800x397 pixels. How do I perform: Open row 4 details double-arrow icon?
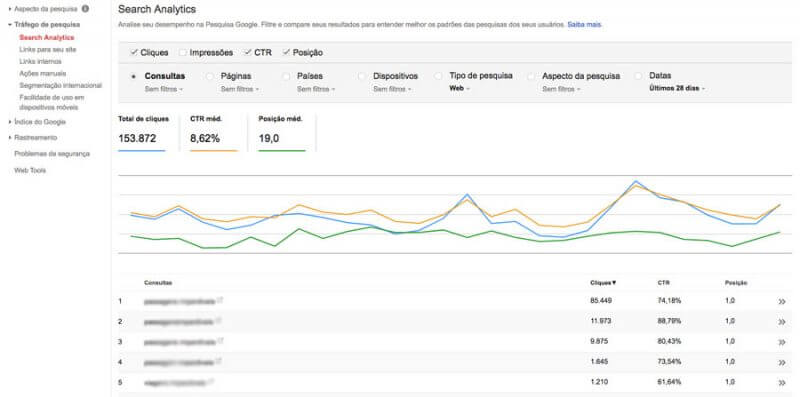pyautogui.click(x=782, y=362)
